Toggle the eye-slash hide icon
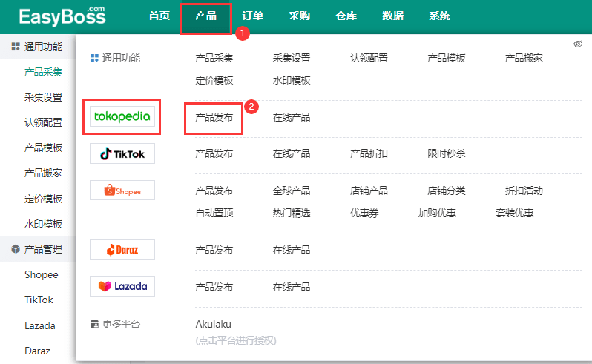Viewport: 592px width, 364px height. [x=578, y=44]
